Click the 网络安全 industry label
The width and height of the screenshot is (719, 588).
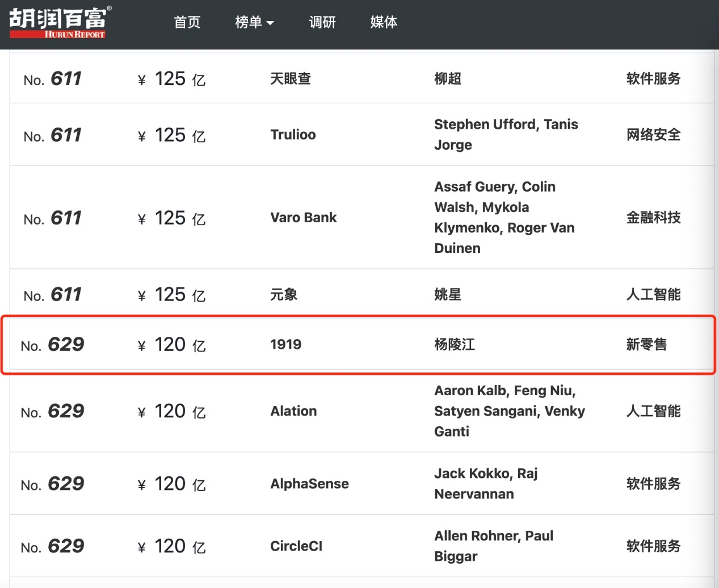[x=653, y=134]
